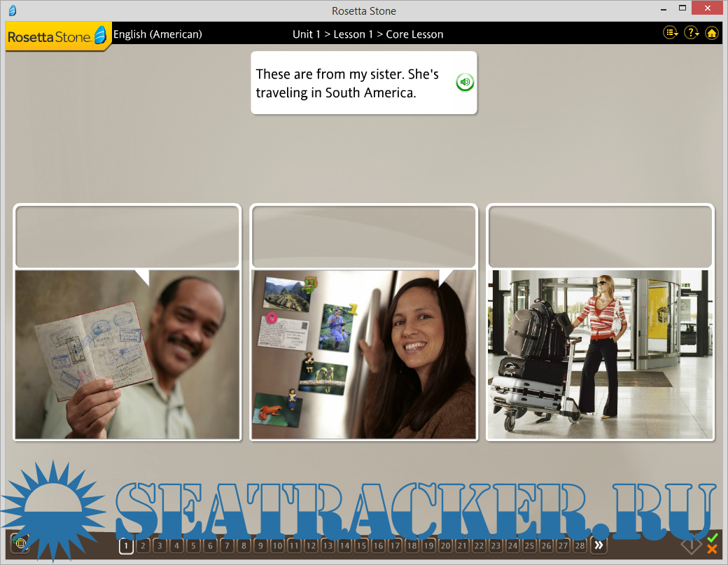Click the diamond icon in the bottom bar
This screenshot has height=565, width=728.
click(691, 545)
